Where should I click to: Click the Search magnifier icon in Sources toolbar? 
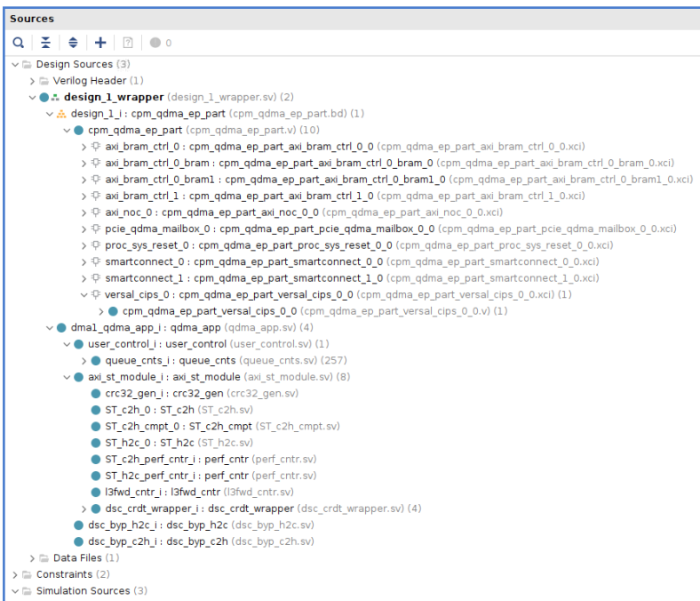(x=19, y=43)
